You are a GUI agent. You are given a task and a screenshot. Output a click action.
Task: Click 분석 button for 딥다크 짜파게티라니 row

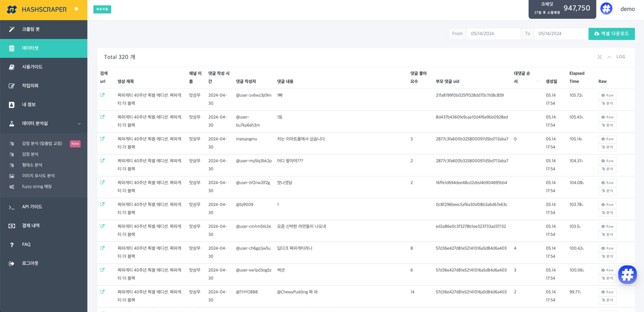click(607, 256)
